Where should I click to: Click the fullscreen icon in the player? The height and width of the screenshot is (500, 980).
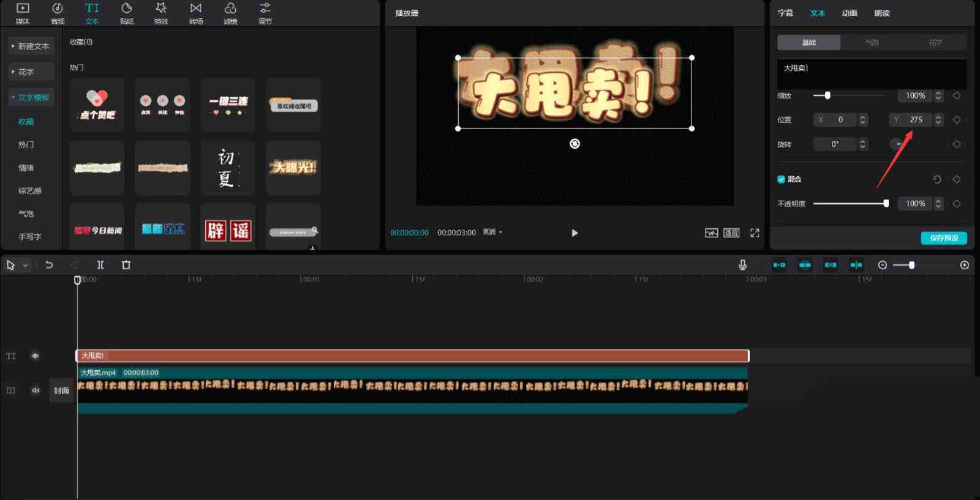click(755, 233)
